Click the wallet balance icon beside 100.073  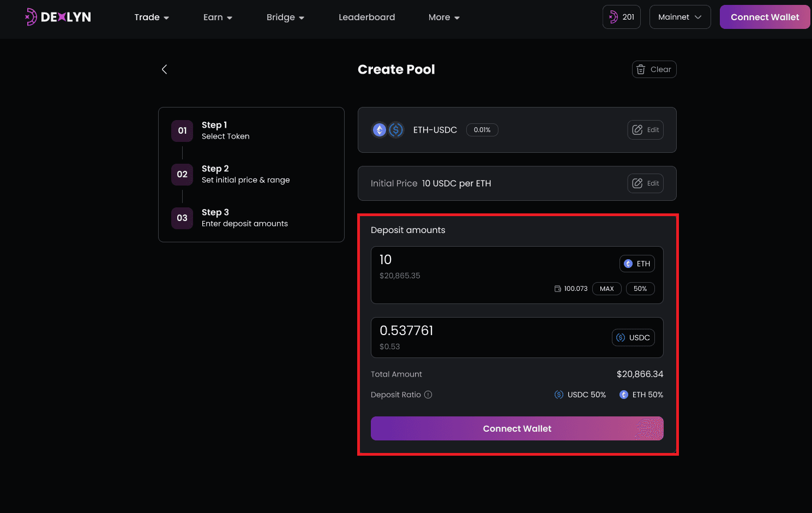coord(557,289)
